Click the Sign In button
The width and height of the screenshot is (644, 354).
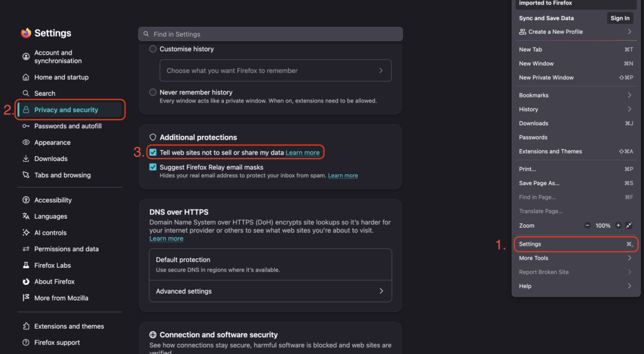pyautogui.click(x=619, y=18)
